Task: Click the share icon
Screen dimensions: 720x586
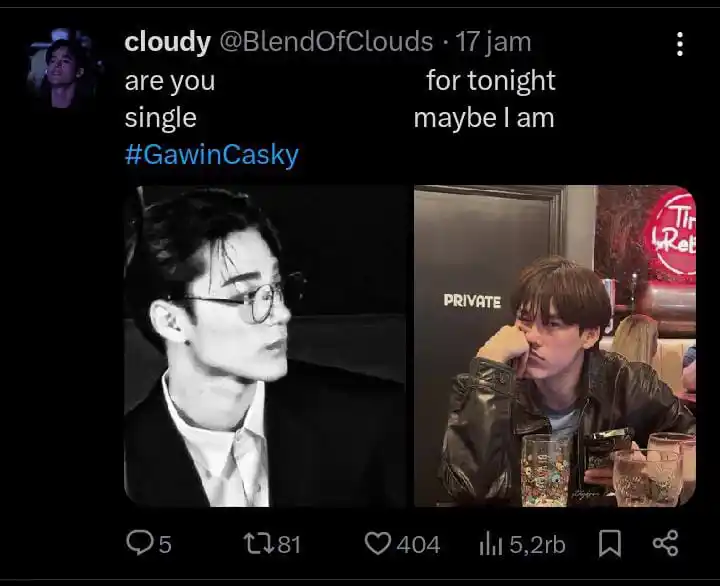Action: pyautogui.click(x=665, y=543)
